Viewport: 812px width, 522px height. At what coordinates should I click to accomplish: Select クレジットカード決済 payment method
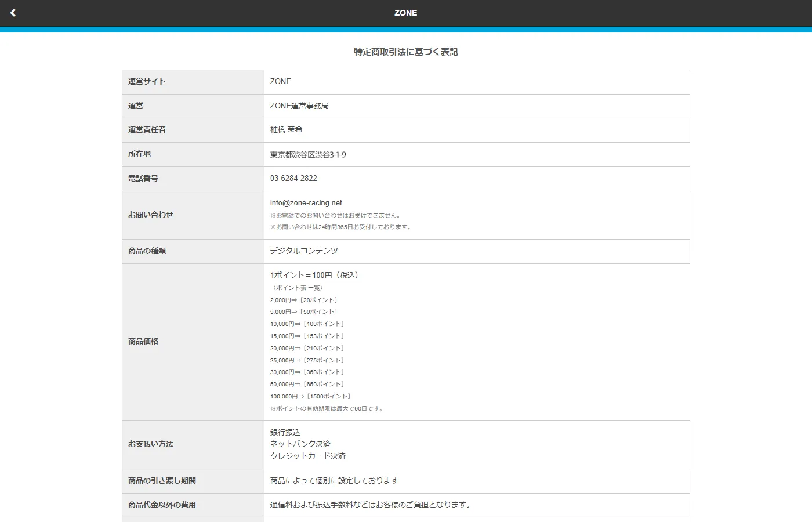pos(308,456)
